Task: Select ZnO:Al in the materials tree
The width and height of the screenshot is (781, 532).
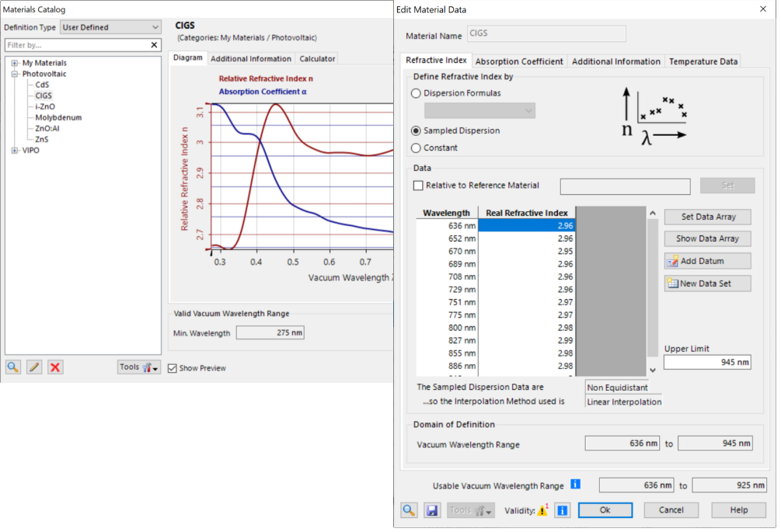Action: point(47,129)
